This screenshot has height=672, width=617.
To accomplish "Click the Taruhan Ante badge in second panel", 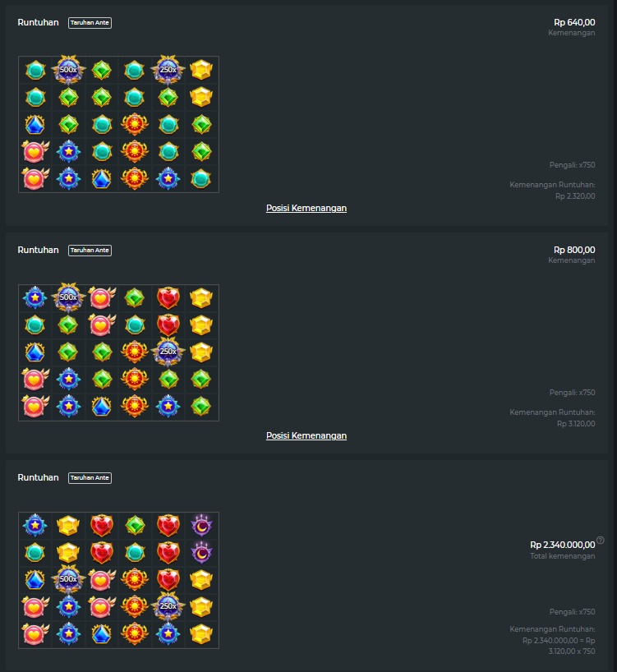I will point(90,251).
